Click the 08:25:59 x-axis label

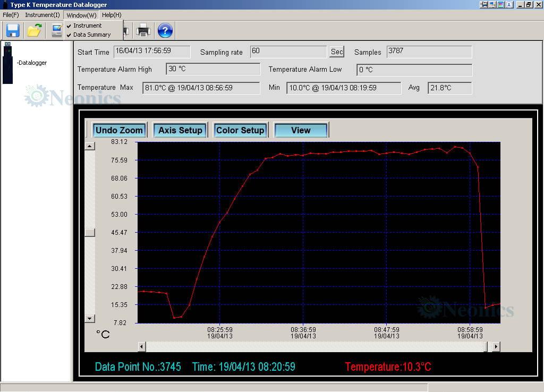(x=220, y=329)
